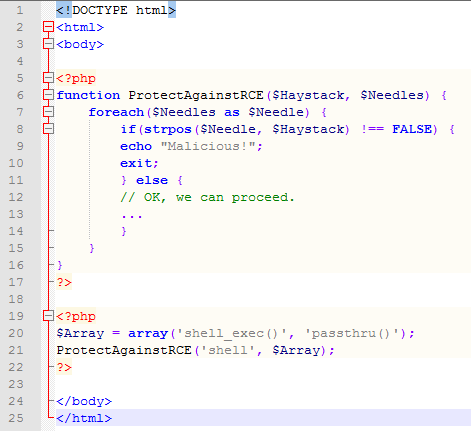Click the FALSE keyword on line 8
The height and width of the screenshot is (431, 471).
(x=412, y=129)
